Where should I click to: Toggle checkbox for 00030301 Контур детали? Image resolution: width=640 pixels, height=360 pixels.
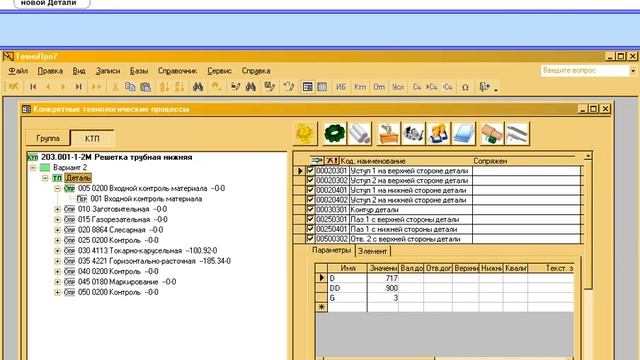pos(310,209)
